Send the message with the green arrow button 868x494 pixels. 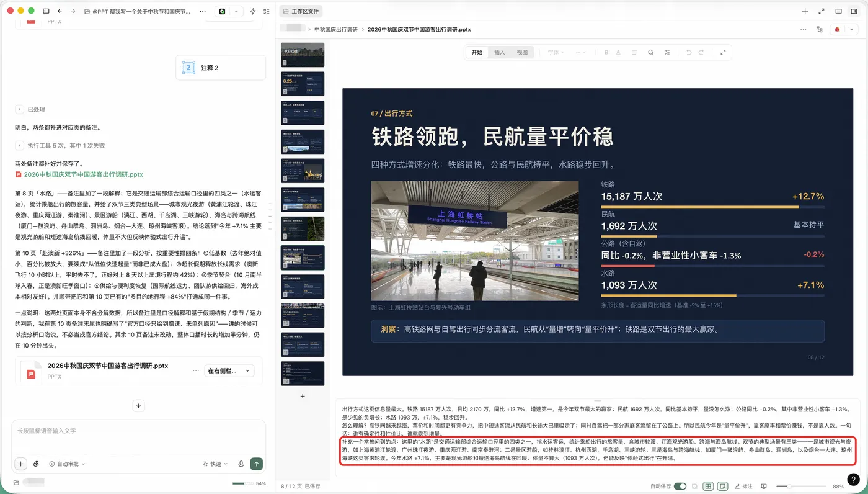point(256,464)
